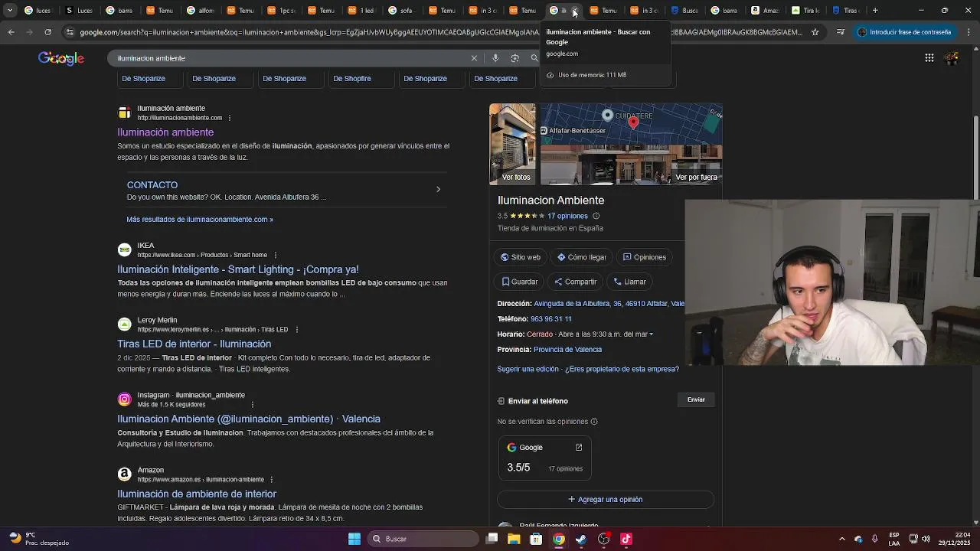This screenshot has width=980, height=551.
Task: Show info about the 17 opiniones rating
Action: (596, 217)
